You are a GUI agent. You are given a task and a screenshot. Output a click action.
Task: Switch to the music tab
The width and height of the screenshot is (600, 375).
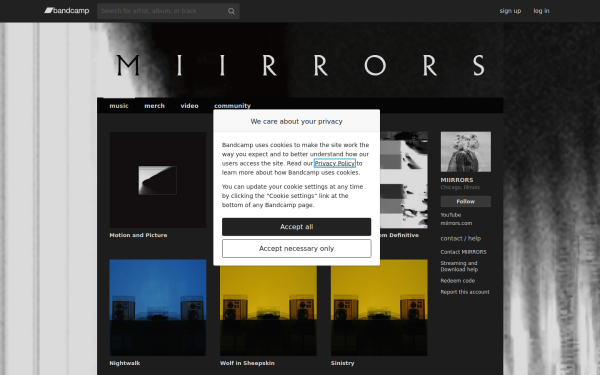point(119,106)
